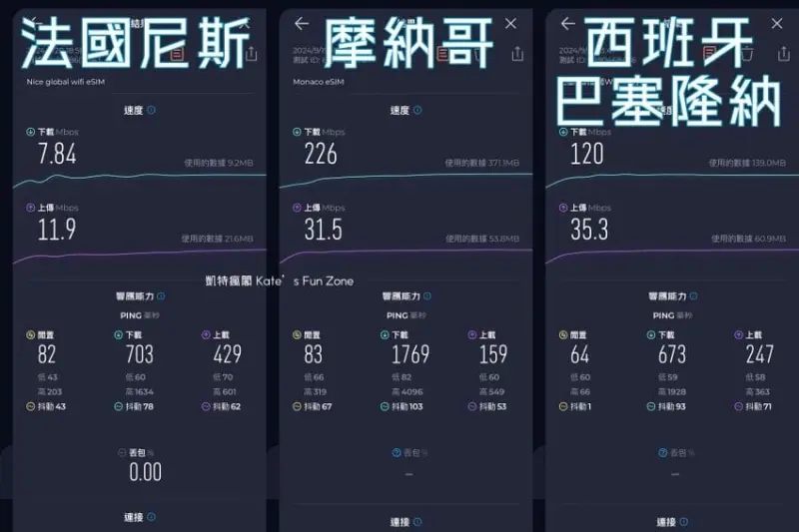The image size is (799, 532).
Task: Tap 丟包 help icon in Barcelona panel
Action: click(x=662, y=452)
